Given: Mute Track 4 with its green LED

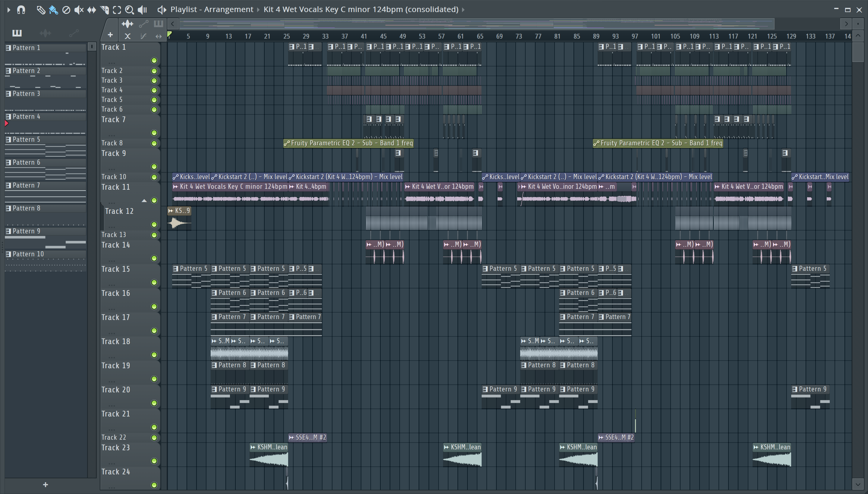Looking at the screenshot, I should pos(154,90).
